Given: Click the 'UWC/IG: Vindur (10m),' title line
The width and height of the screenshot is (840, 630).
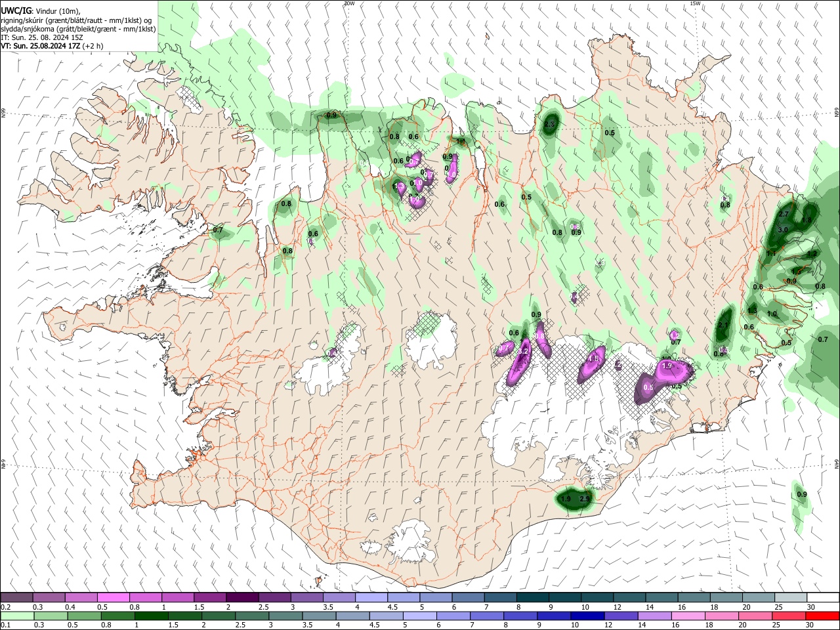Looking at the screenshot, I should point(41,11).
